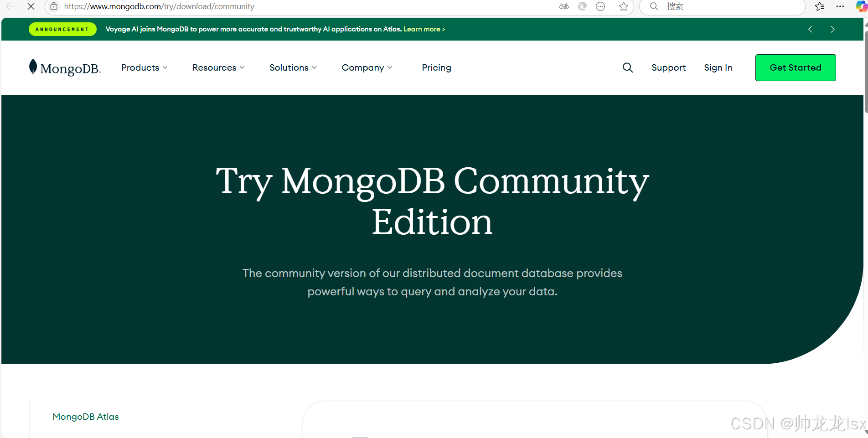Open the Copilot sidebar icon

[x=861, y=6]
